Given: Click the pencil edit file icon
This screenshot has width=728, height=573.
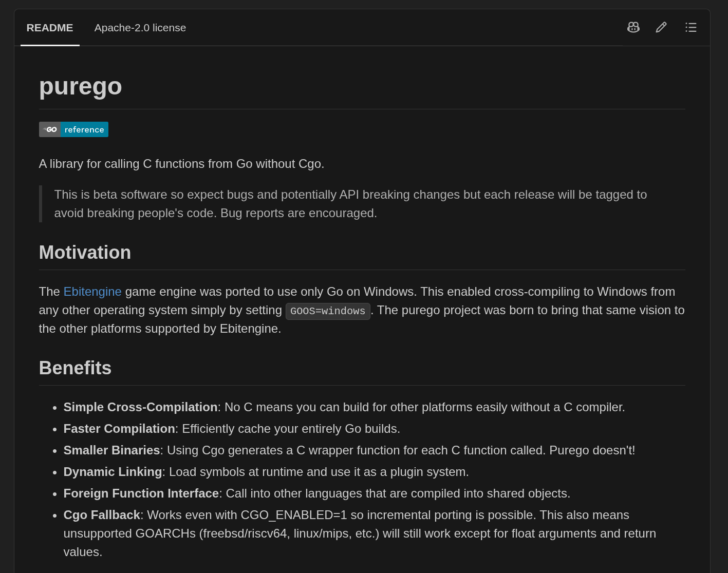Looking at the screenshot, I should coord(661,27).
